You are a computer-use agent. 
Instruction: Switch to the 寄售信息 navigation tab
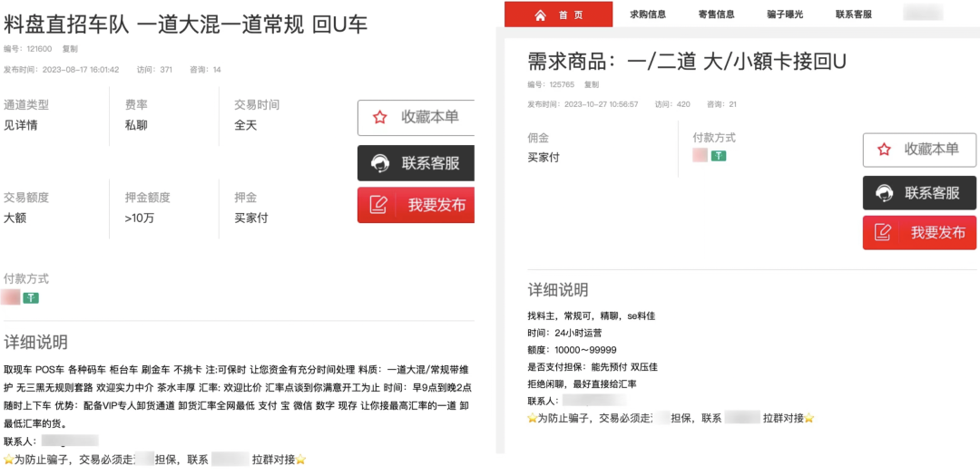pyautogui.click(x=717, y=15)
